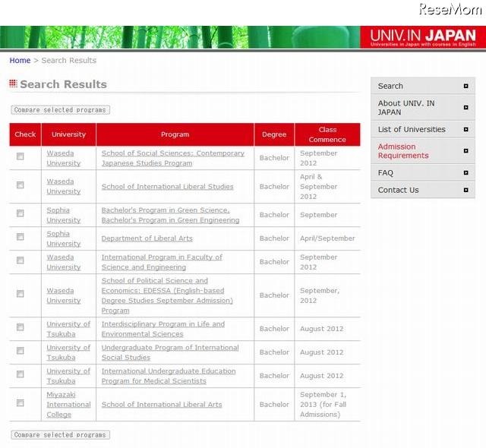The height and width of the screenshot is (448, 486).
Task: Click the arrow icon beside Admission Requirements
Action: [465, 150]
